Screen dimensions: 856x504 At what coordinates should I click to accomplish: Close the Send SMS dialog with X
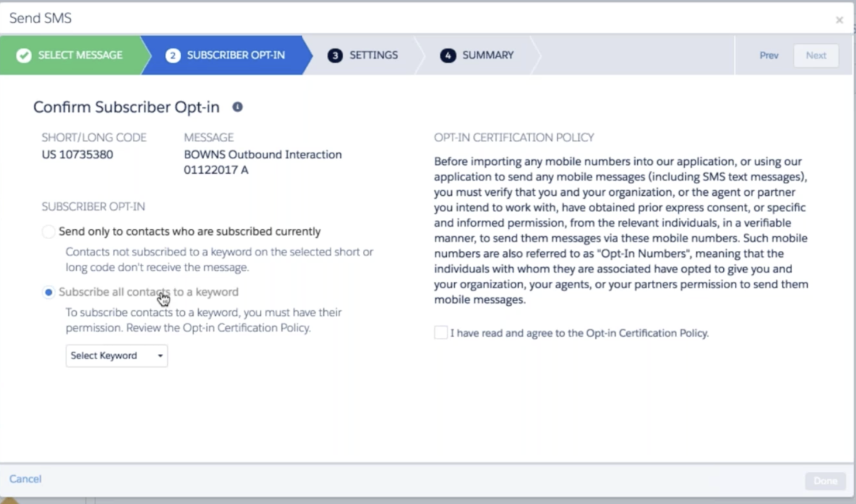point(839,20)
